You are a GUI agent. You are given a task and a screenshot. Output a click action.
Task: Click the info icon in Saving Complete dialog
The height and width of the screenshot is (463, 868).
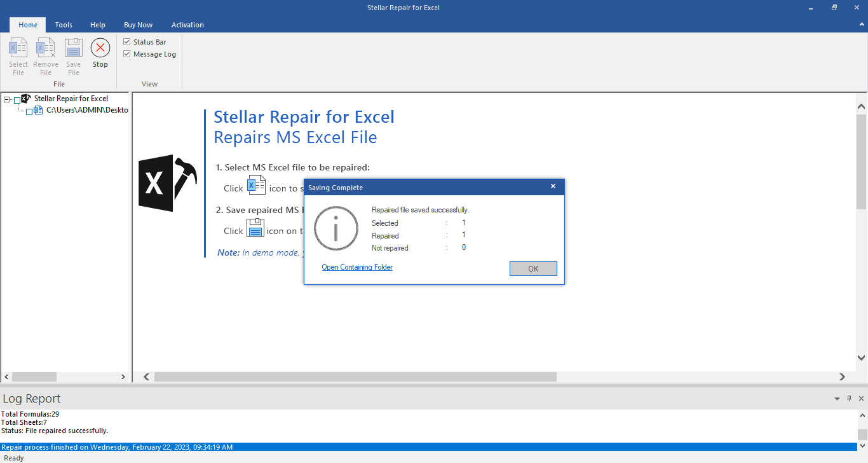336,228
